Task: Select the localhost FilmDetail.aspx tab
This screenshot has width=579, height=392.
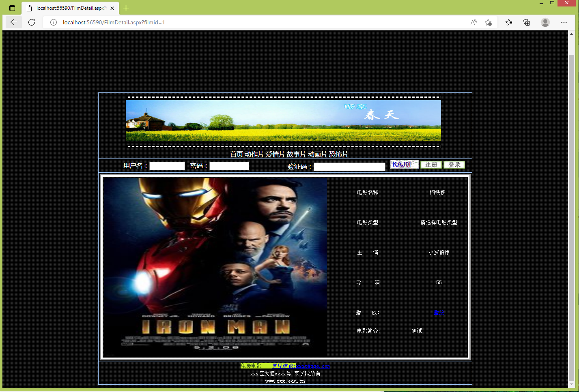Action: pyautogui.click(x=70, y=8)
